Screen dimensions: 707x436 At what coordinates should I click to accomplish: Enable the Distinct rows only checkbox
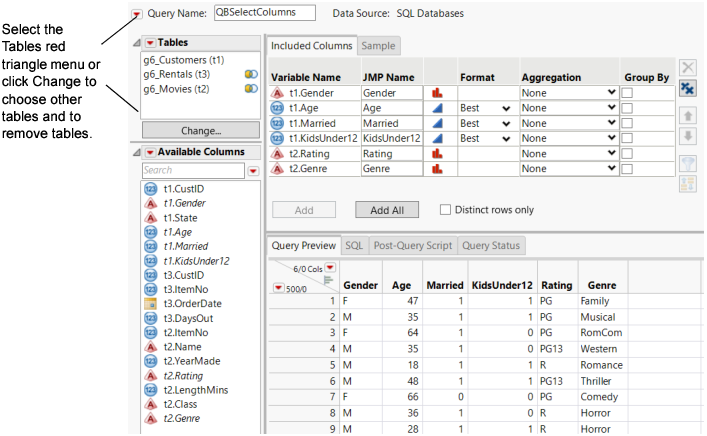point(447,210)
